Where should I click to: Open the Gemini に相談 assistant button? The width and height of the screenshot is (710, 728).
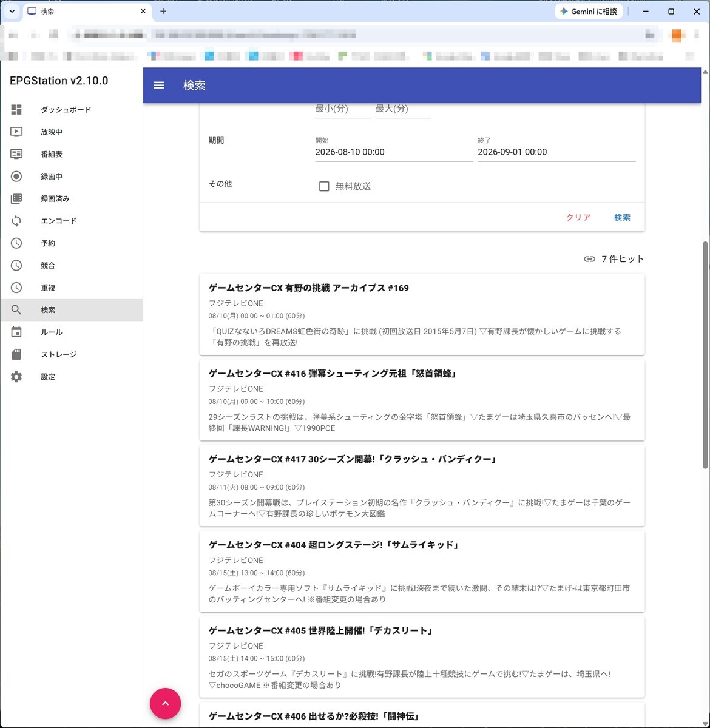point(589,12)
